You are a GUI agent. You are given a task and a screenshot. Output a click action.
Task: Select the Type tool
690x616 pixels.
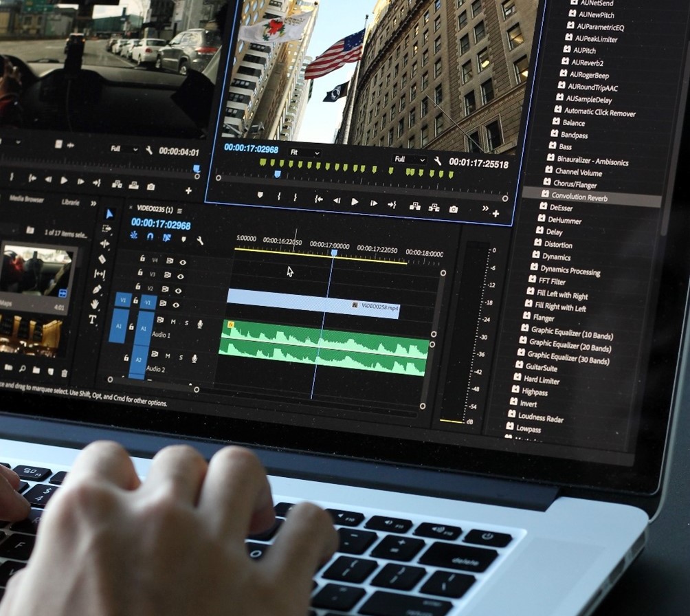click(x=92, y=319)
